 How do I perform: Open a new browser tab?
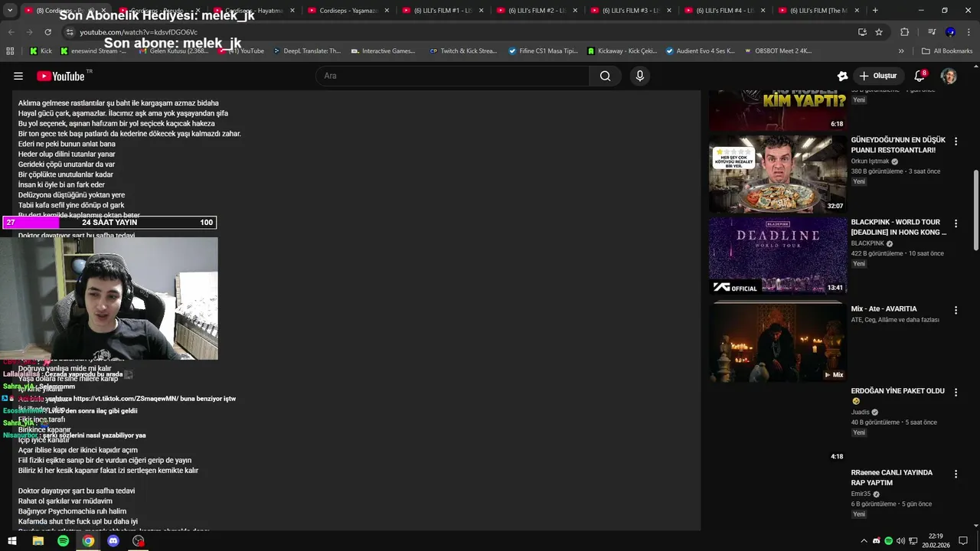pyautogui.click(x=875, y=11)
